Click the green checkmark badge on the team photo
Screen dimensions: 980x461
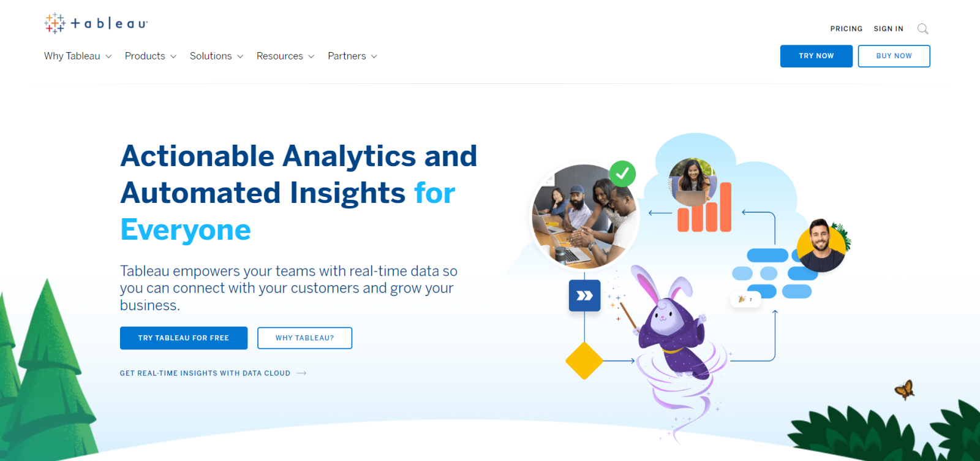[623, 174]
